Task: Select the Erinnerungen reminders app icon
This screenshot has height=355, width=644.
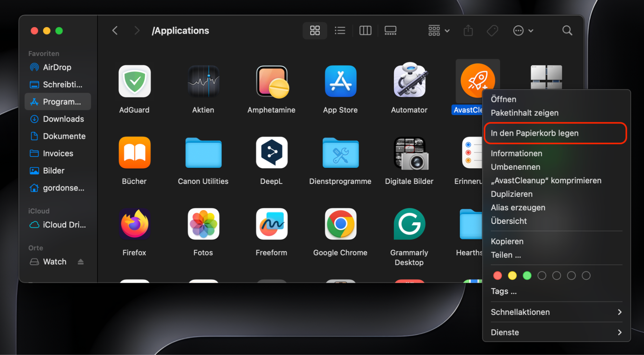Action: (x=472, y=152)
